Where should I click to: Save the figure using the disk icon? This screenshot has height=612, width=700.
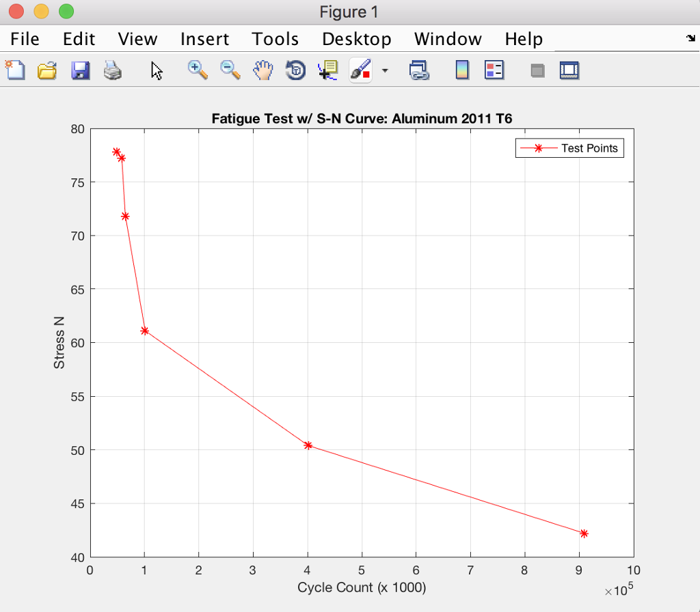point(80,70)
